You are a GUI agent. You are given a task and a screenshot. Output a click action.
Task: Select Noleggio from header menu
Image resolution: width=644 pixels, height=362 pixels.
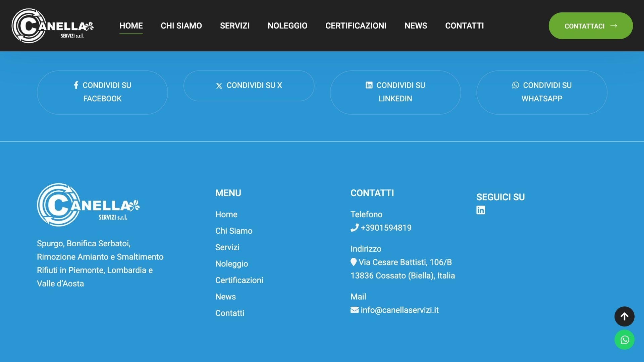[287, 26]
